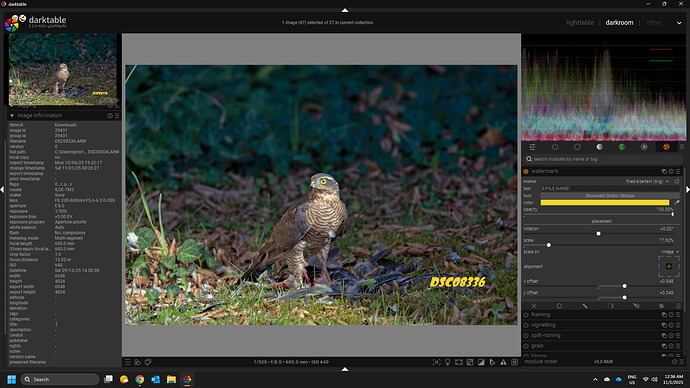Open image information panel presets menu
Screen dimensions: 690x388
(x=117, y=115)
